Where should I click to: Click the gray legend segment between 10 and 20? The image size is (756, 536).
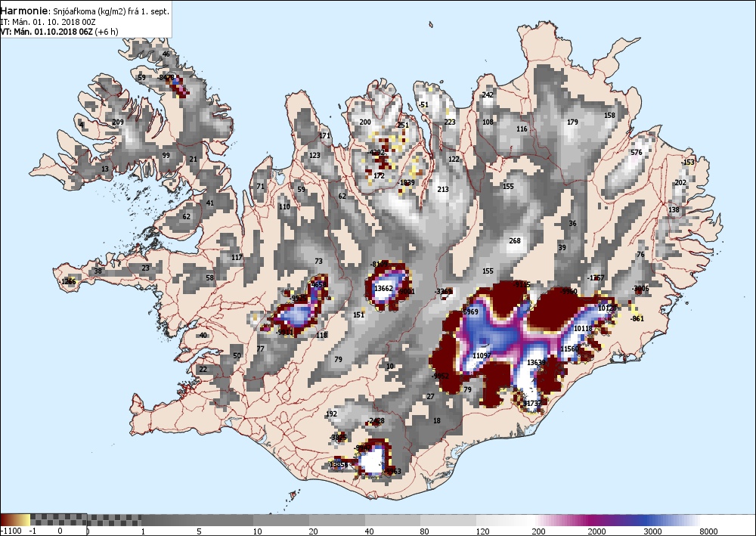(281, 519)
